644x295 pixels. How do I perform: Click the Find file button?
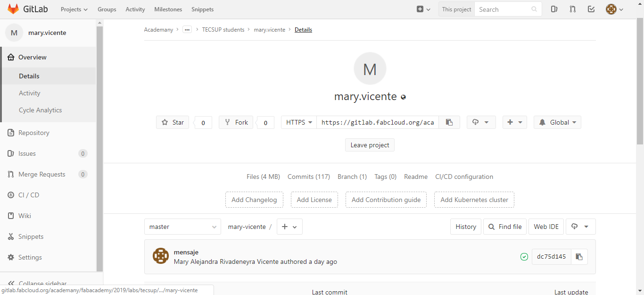pos(505,227)
